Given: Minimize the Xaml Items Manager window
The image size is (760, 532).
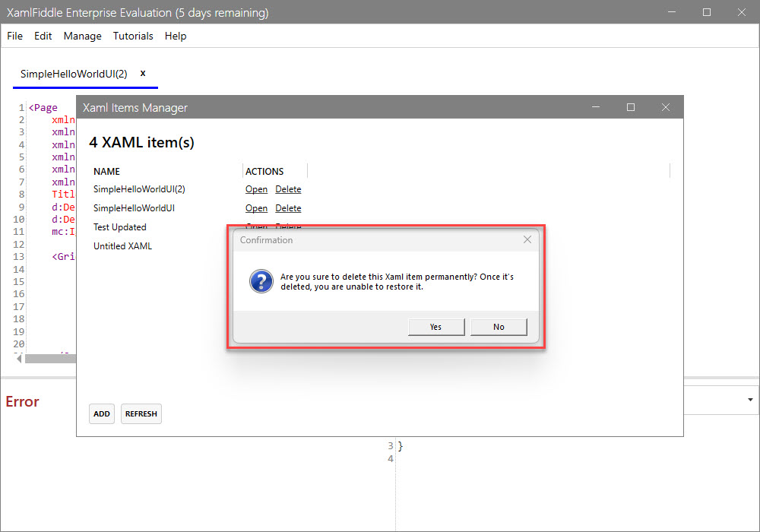Looking at the screenshot, I should pos(596,107).
